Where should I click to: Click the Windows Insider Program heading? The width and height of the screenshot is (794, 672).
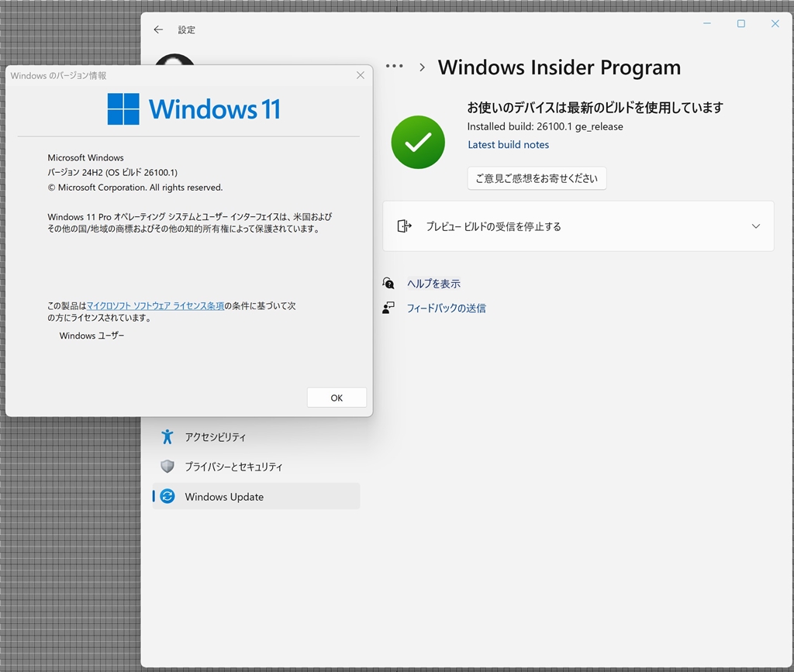coord(560,67)
